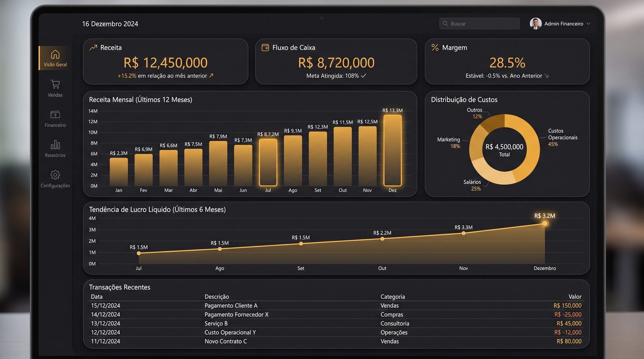Click the 16 Dezembro 2024 header date

click(110, 24)
